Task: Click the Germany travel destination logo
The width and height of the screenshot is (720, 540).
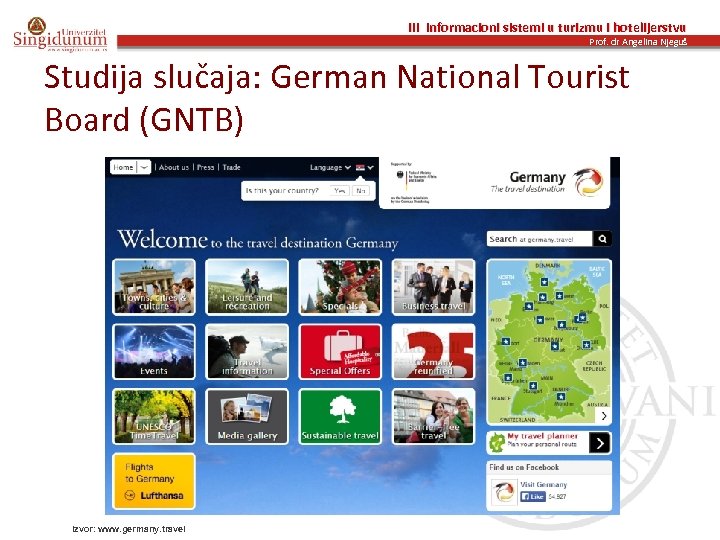Action: tap(546, 182)
